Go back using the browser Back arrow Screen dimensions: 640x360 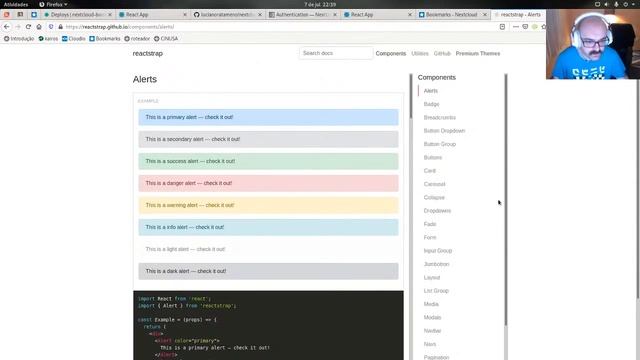pos(7,27)
